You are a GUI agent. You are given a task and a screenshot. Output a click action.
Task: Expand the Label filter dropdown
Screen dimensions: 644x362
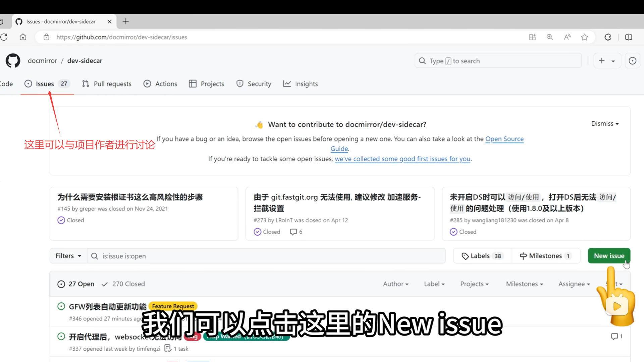(434, 284)
